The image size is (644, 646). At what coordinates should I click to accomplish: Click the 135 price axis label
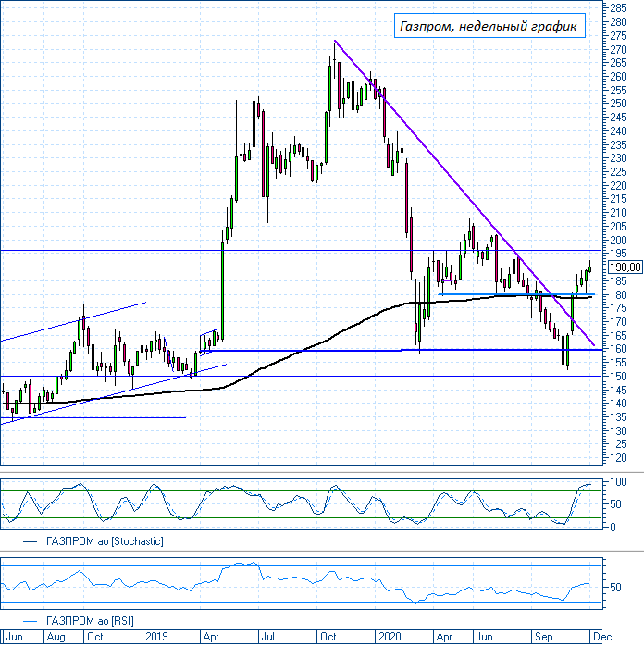(x=618, y=417)
